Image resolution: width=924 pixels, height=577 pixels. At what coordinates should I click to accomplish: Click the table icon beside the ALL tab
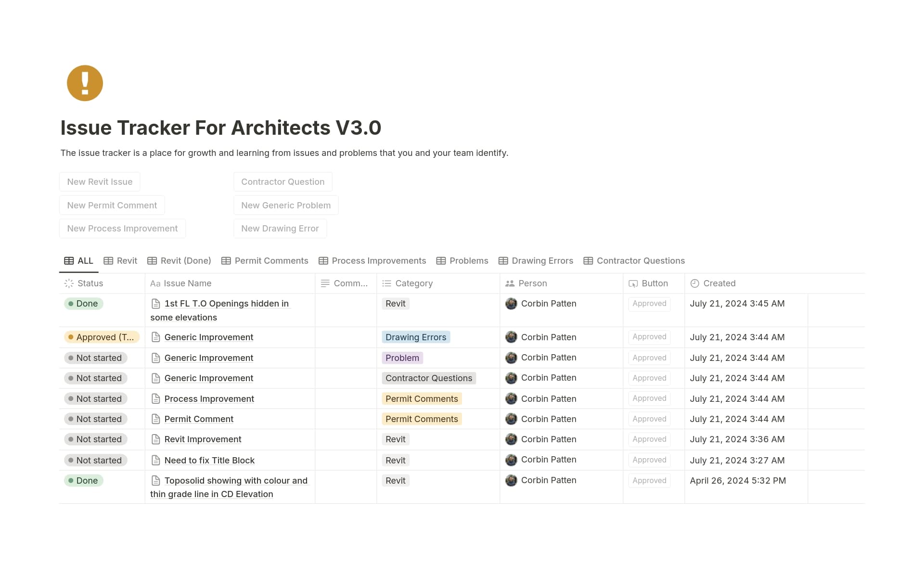coord(68,260)
